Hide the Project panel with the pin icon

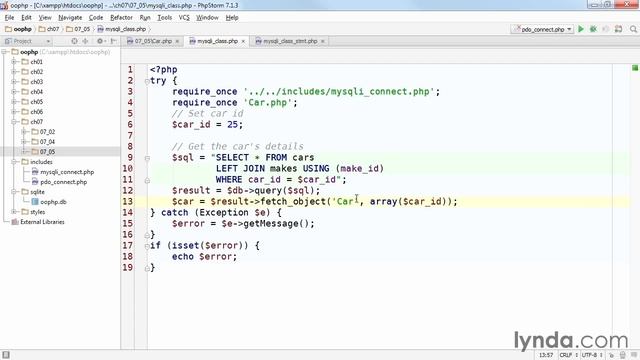coord(113,41)
